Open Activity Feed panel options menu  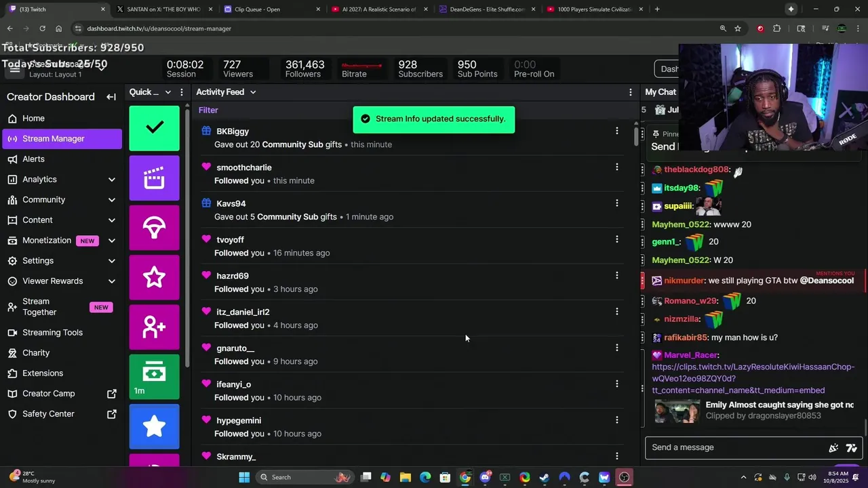click(x=631, y=92)
